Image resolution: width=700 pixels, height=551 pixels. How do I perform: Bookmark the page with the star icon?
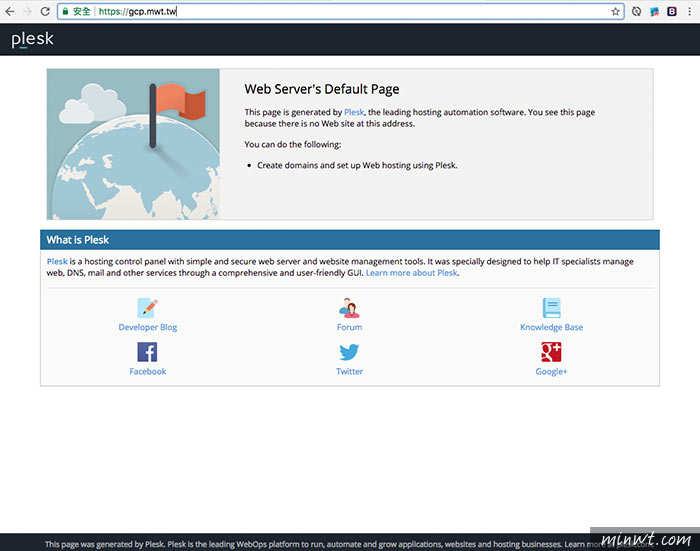tap(615, 12)
